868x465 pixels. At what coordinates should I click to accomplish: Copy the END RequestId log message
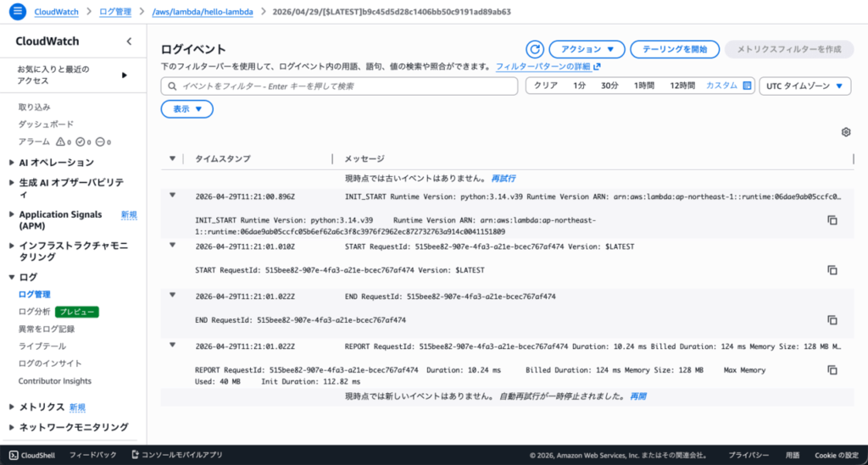point(832,319)
